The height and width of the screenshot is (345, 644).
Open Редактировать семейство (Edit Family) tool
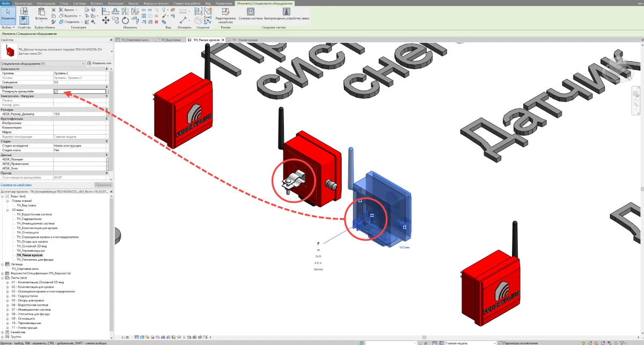pyautogui.click(x=225, y=13)
